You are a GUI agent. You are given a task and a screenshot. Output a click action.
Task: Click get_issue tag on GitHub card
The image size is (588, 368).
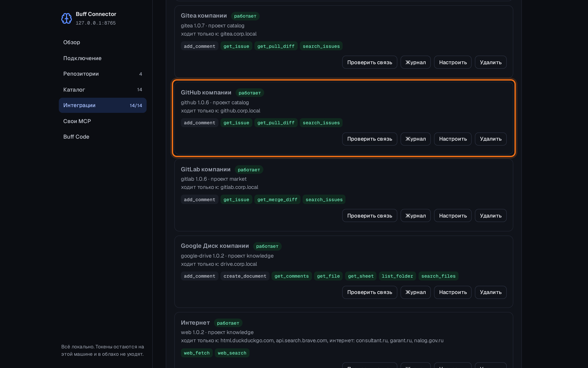[x=236, y=123]
